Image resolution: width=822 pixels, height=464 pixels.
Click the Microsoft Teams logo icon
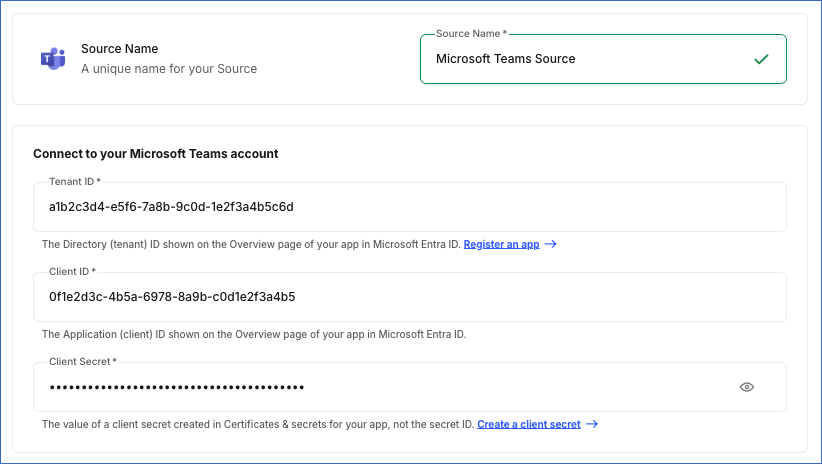tap(53, 59)
